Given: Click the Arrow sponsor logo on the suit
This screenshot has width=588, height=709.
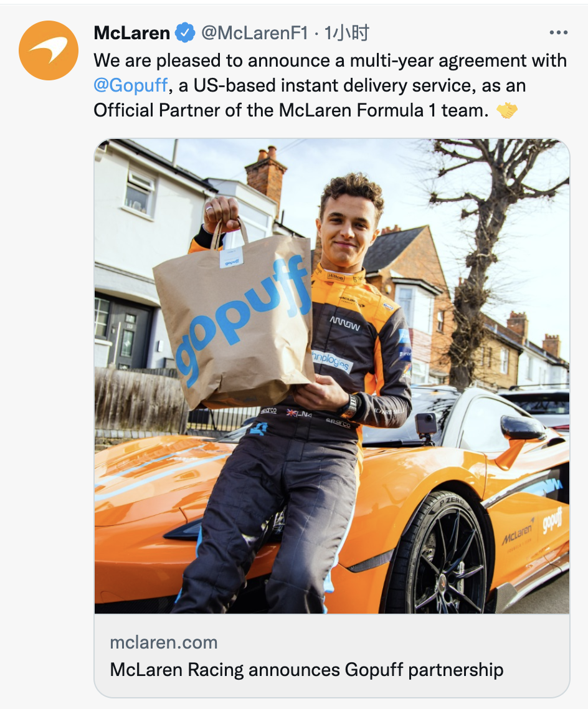Looking at the screenshot, I should [345, 323].
